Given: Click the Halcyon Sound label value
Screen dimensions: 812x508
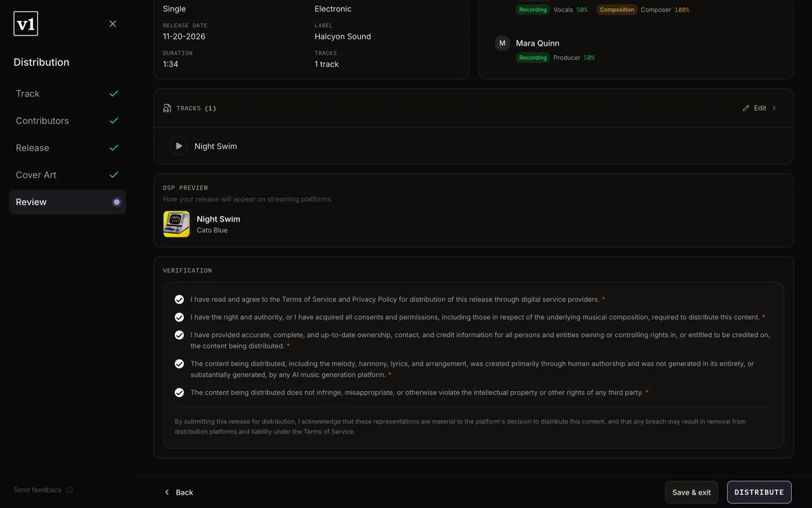Looking at the screenshot, I should click(343, 36).
